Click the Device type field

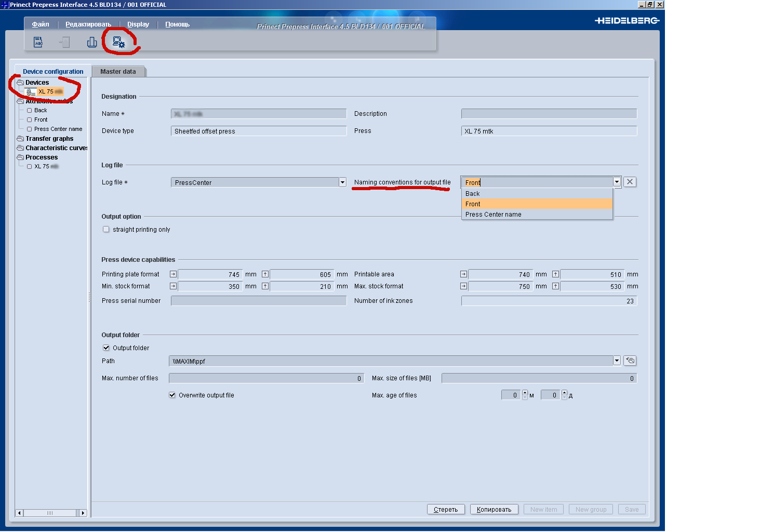(x=259, y=131)
